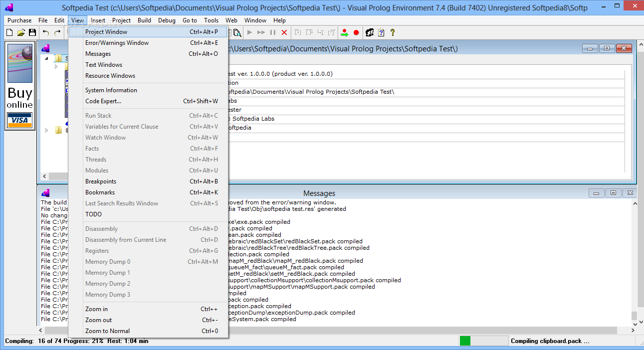Choose Resource Windows menu entry
This screenshot has width=644, height=350.
148,76
